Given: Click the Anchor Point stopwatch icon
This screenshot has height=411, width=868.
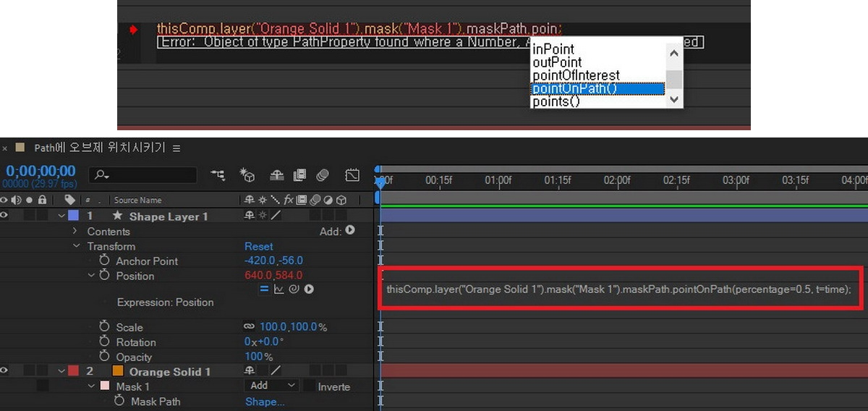Looking at the screenshot, I should pos(104,260).
